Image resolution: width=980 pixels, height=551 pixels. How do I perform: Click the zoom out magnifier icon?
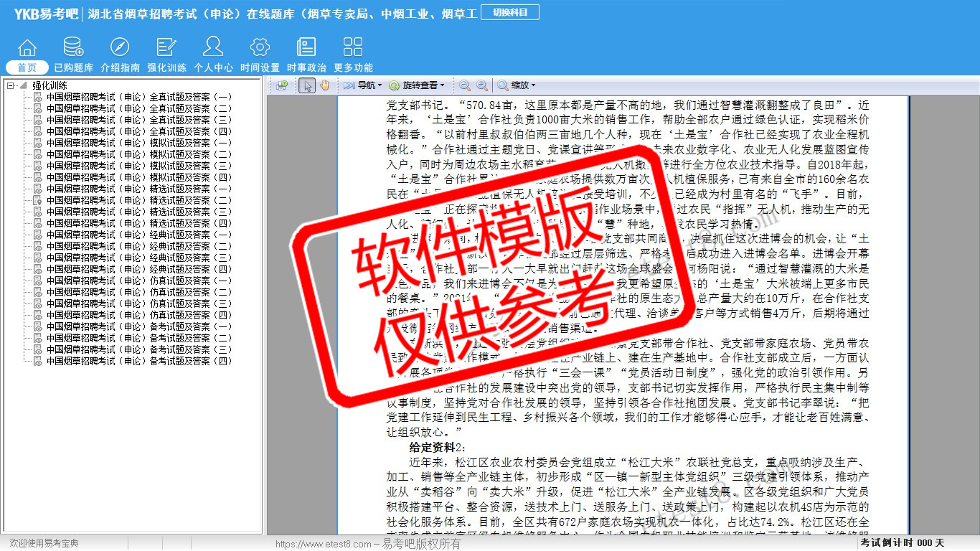tap(465, 85)
